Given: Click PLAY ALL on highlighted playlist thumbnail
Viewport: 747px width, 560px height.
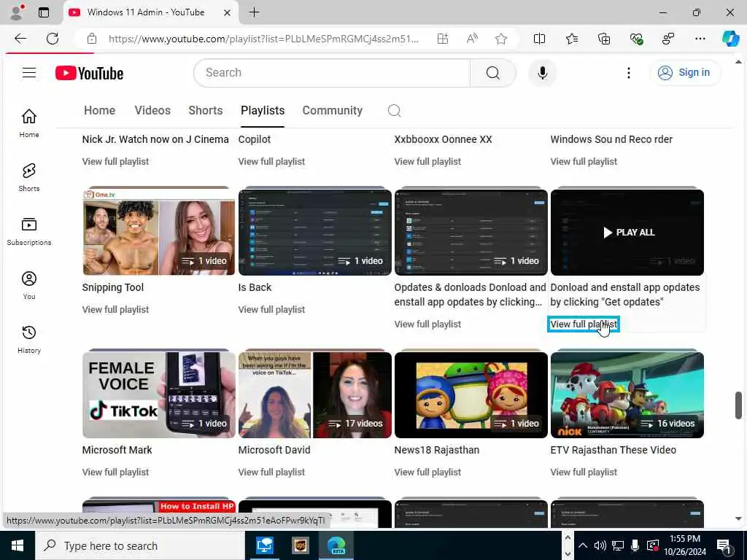Looking at the screenshot, I should [629, 233].
